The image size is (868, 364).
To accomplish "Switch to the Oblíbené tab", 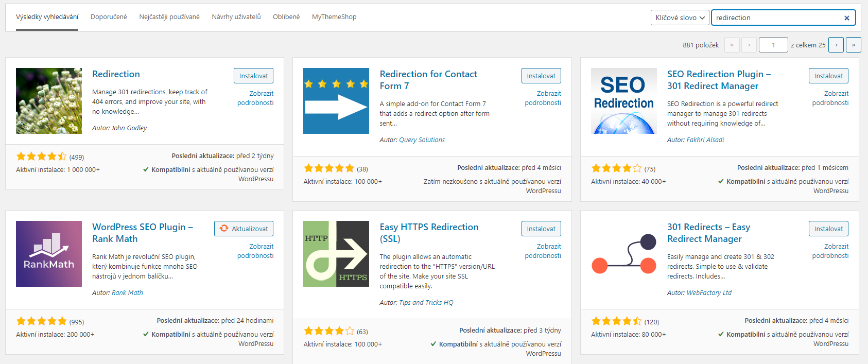I will (x=286, y=17).
